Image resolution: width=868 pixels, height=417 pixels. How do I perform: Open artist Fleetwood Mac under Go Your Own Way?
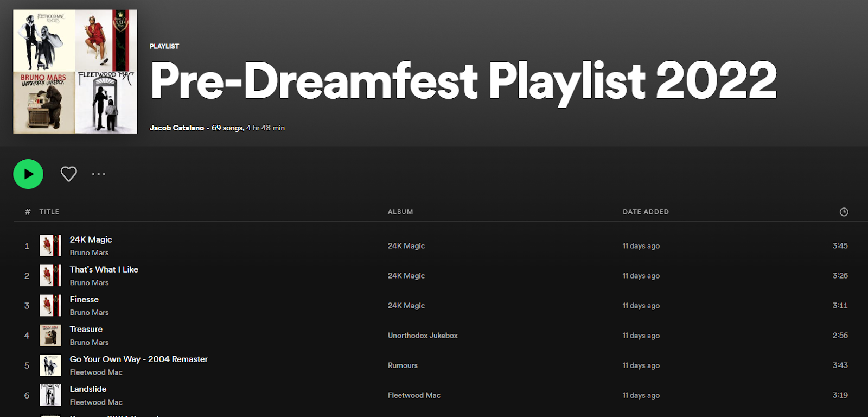point(96,372)
